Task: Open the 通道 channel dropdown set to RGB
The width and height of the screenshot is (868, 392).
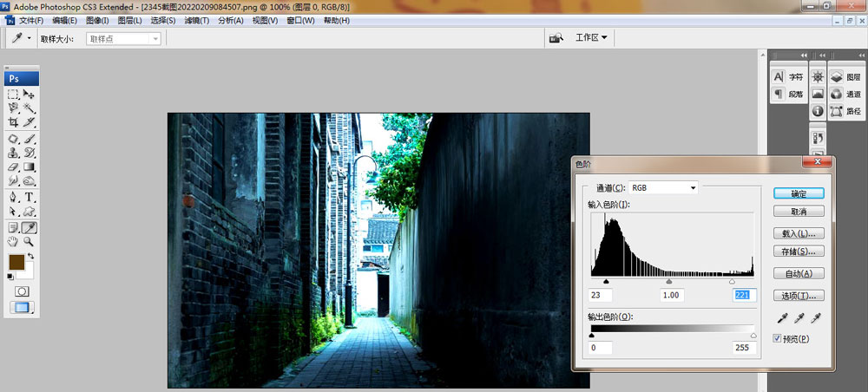Action: pyautogui.click(x=663, y=187)
